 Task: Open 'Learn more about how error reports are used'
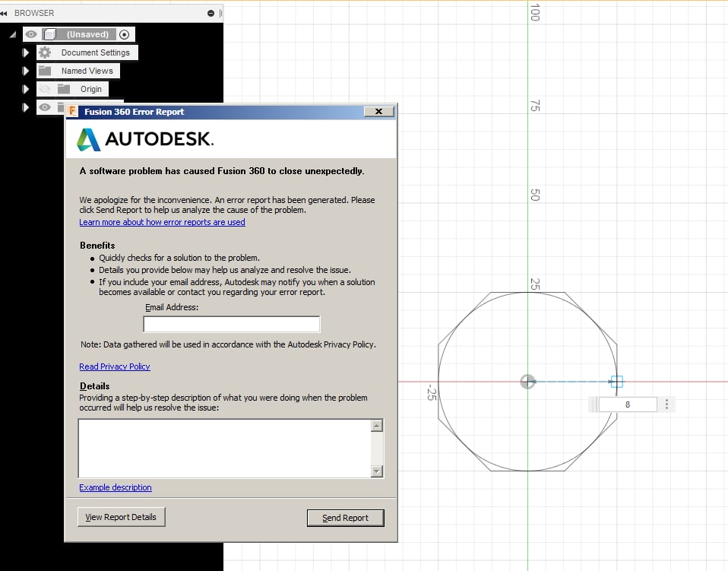pyautogui.click(x=162, y=222)
